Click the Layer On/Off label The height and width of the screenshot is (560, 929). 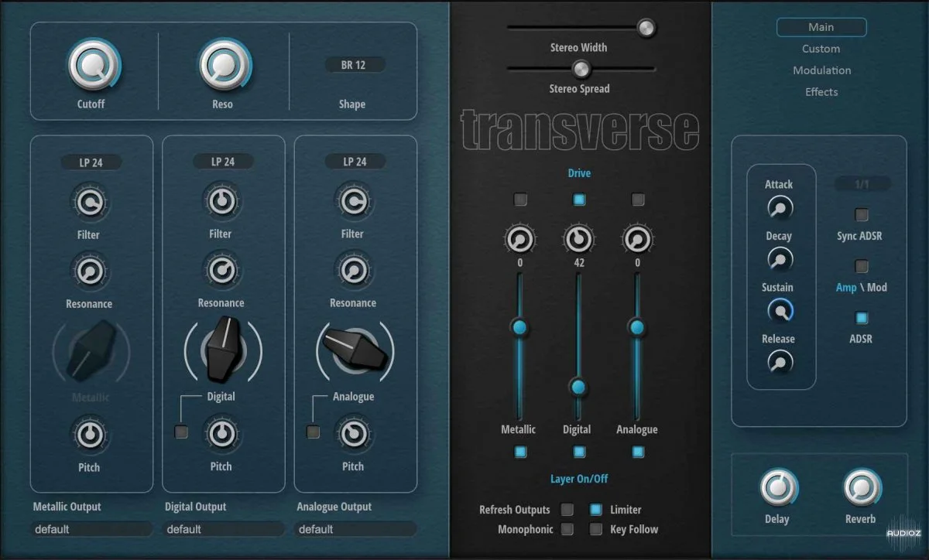(579, 479)
